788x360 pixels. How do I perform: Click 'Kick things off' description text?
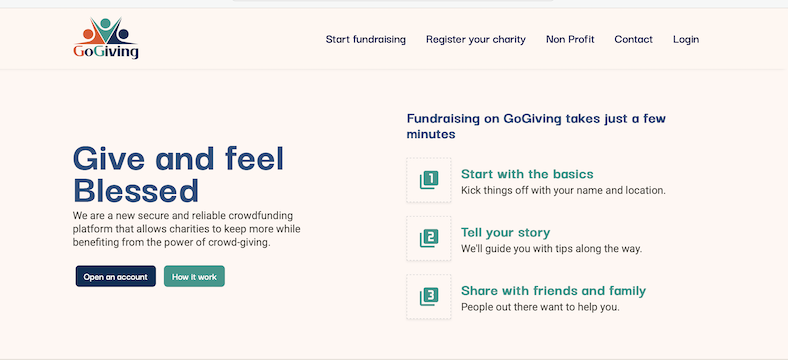coord(563,191)
